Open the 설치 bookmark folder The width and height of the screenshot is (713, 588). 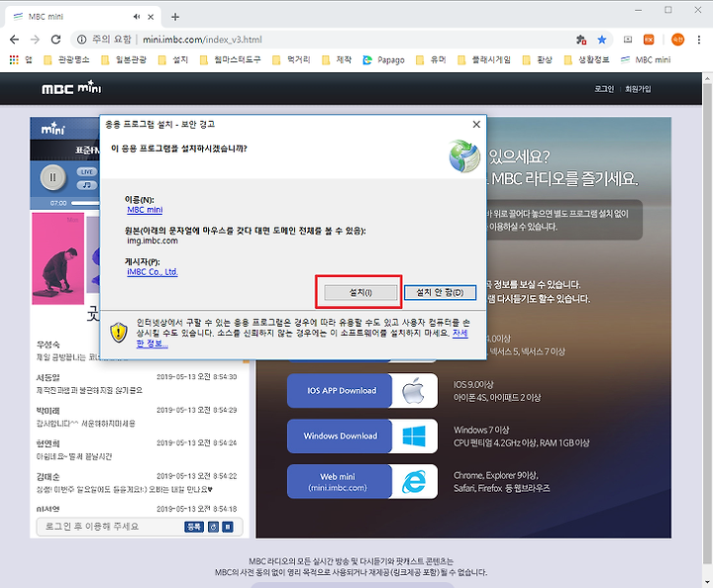[172, 60]
